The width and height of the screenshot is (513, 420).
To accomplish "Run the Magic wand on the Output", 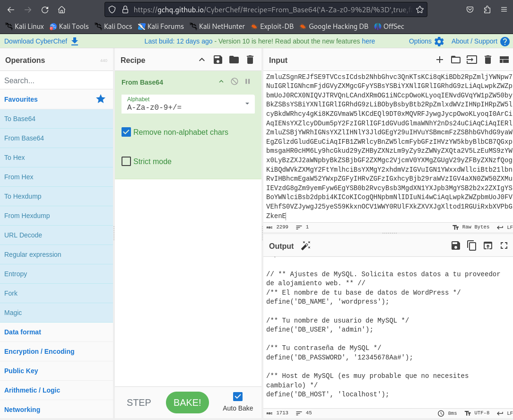I will coord(306,245).
